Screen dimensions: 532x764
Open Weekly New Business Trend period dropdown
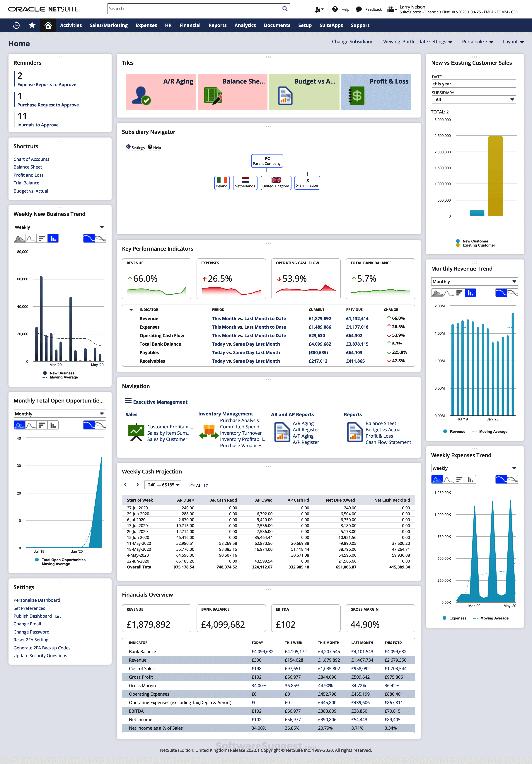coord(60,227)
